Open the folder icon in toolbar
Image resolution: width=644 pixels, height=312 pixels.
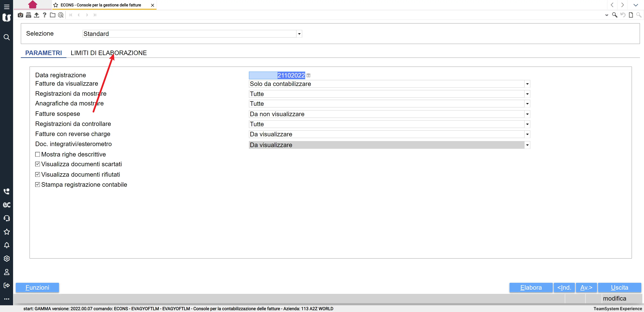pyautogui.click(x=52, y=15)
